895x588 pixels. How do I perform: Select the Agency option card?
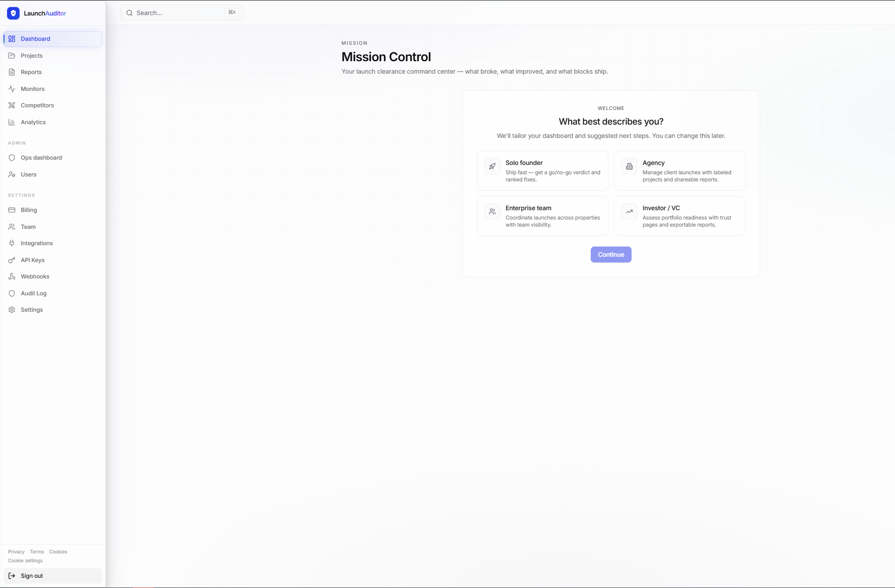[x=679, y=171]
